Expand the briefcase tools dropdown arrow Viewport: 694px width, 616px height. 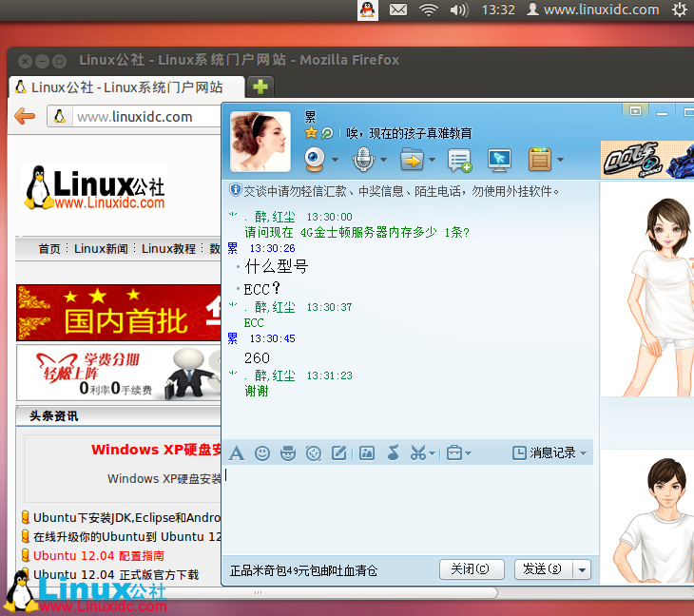[469, 453]
